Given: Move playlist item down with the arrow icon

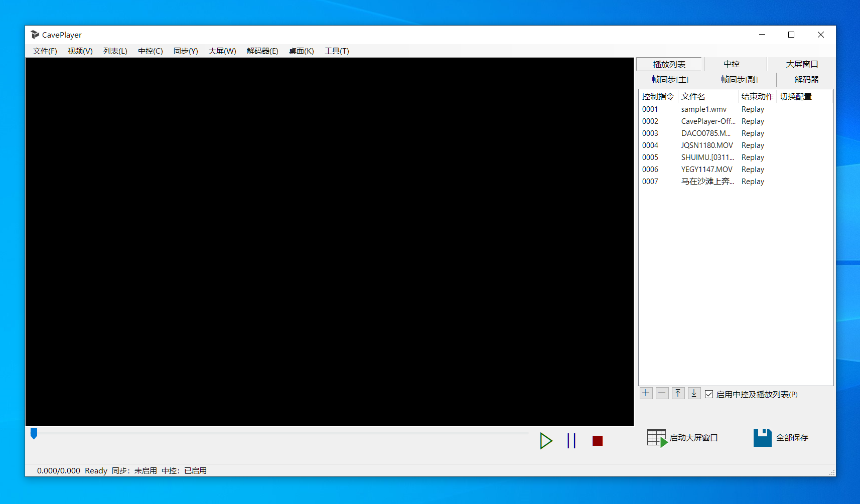Looking at the screenshot, I should click(694, 393).
